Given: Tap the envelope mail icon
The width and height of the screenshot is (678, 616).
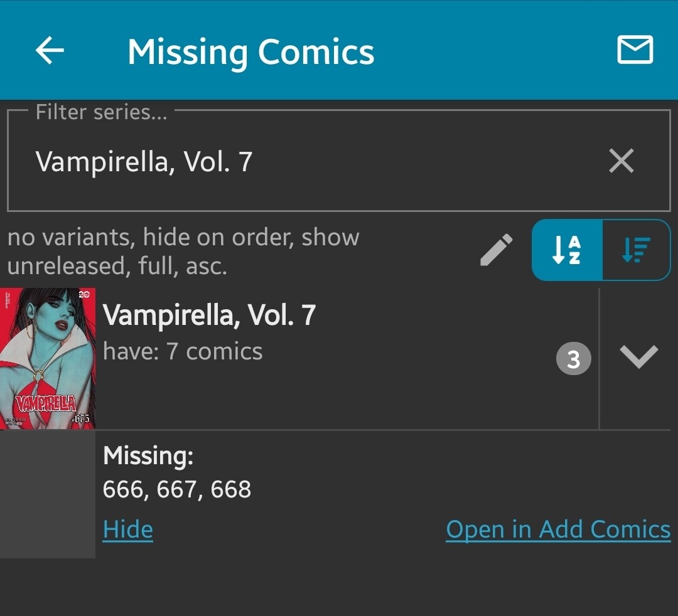Looking at the screenshot, I should (635, 50).
